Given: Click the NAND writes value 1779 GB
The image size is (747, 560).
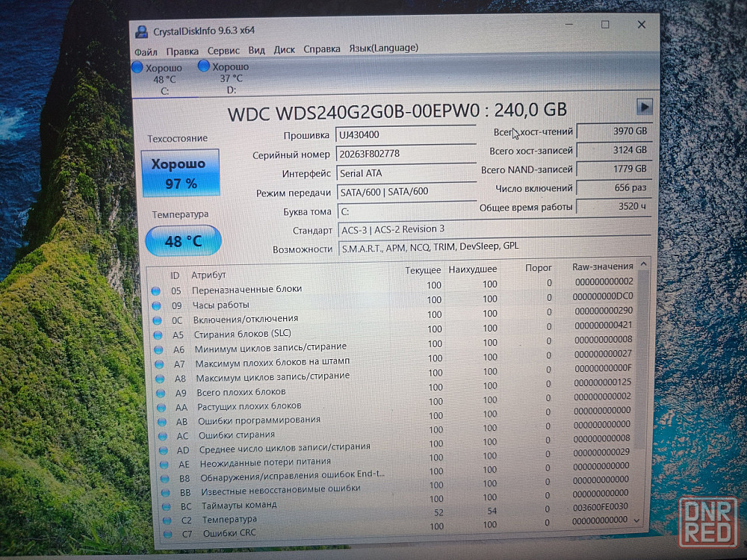Looking at the screenshot, I should coord(613,169).
